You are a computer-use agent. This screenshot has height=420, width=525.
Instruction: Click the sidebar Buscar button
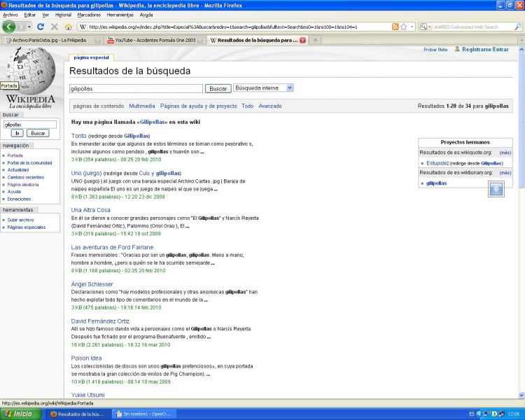click(38, 133)
